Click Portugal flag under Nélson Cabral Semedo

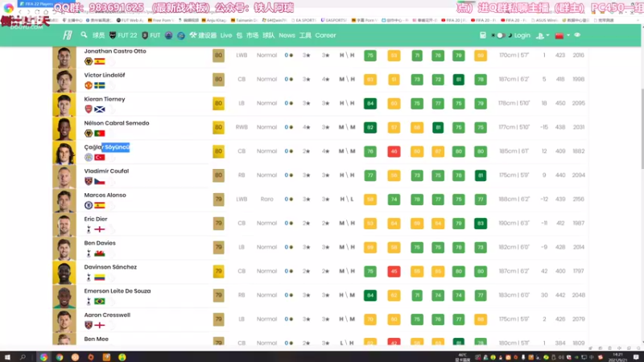[99, 134]
